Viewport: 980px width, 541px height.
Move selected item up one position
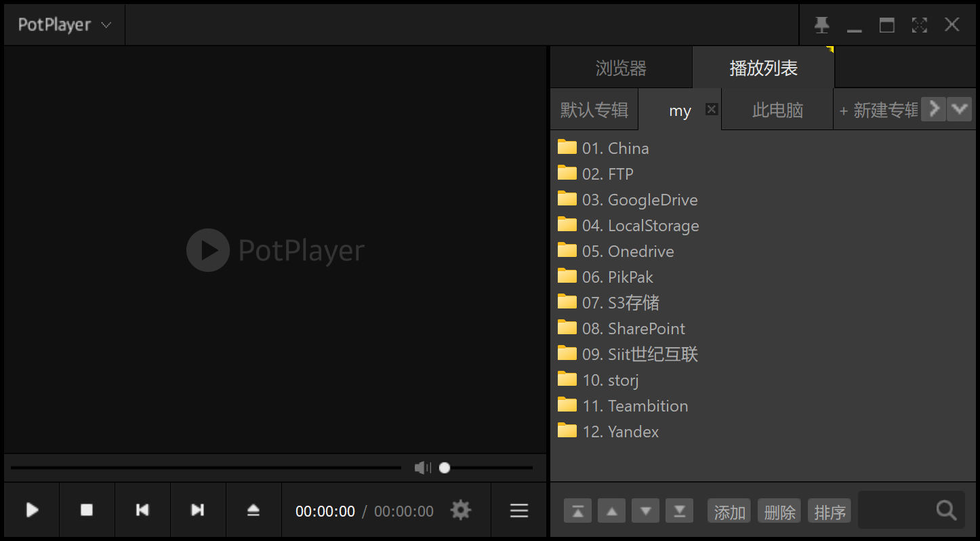(611, 510)
